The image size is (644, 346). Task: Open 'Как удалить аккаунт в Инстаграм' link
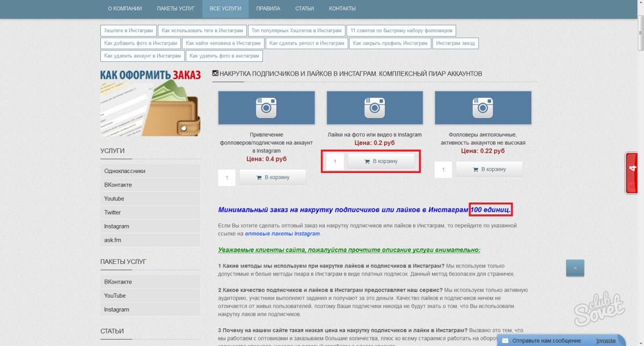(x=143, y=56)
